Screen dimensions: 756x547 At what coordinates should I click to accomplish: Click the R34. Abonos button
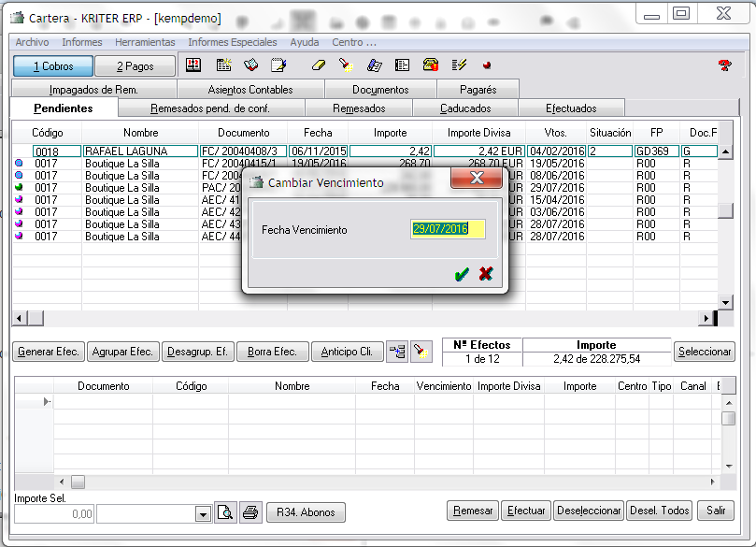(x=306, y=512)
